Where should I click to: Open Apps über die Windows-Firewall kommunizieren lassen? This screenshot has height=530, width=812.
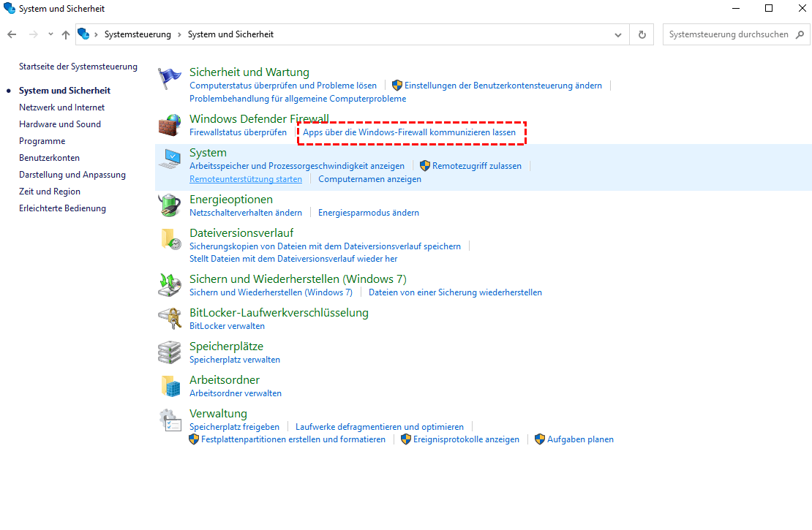pyautogui.click(x=409, y=132)
